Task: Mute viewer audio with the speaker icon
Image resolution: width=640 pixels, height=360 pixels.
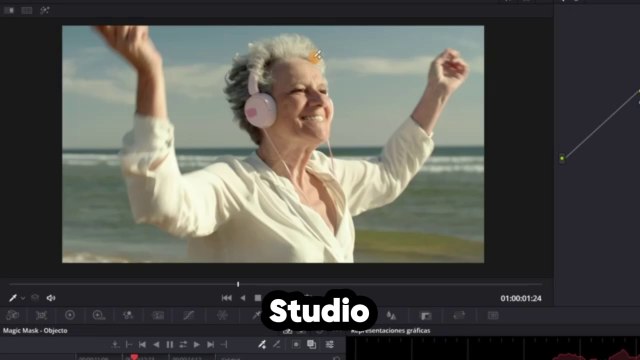Action: [51, 298]
